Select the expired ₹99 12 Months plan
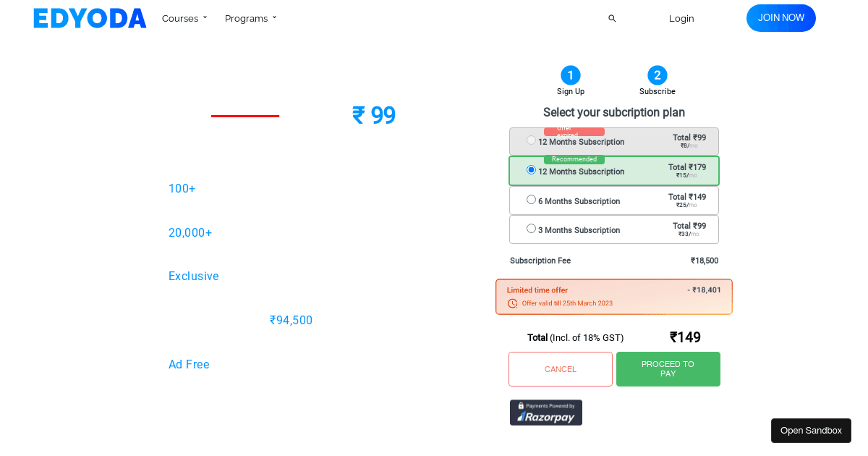Viewport: 868px width, 456px height. coord(531,140)
